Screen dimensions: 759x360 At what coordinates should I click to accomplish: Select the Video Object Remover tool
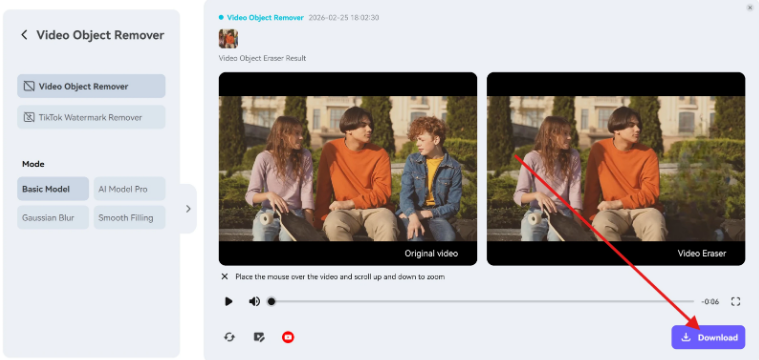[x=91, y=86]
